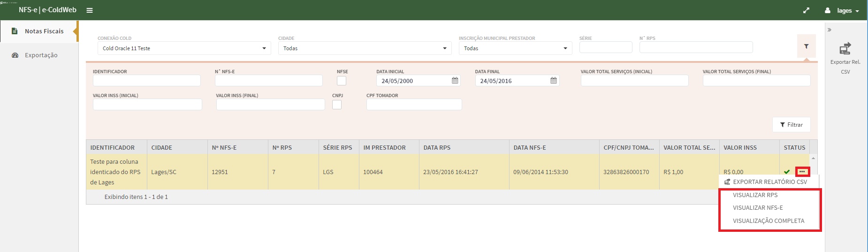Viewport: 868px width, 252px height.
Task: Click the Exportar Rel. CSV icon
Action: 845,49
